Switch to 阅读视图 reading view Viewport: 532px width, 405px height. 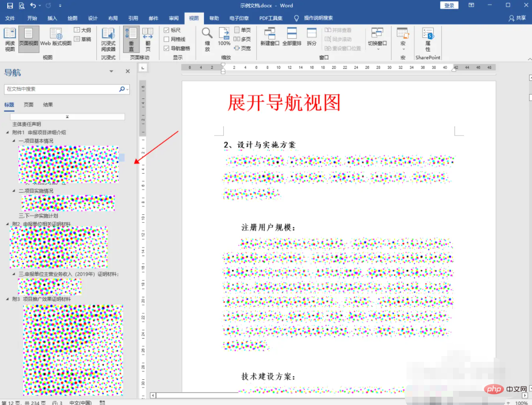tap(10, 39)
